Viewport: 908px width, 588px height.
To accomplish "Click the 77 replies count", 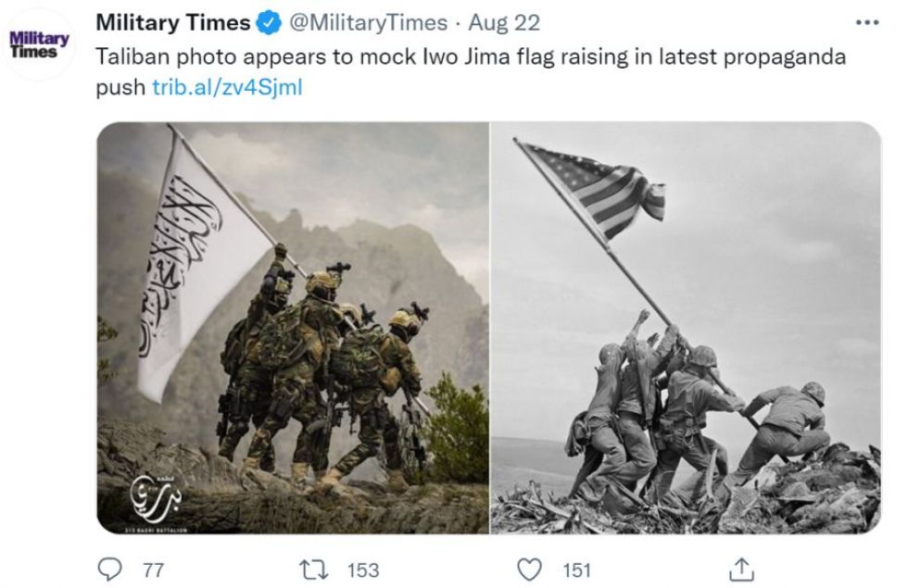I will point(154,570).
